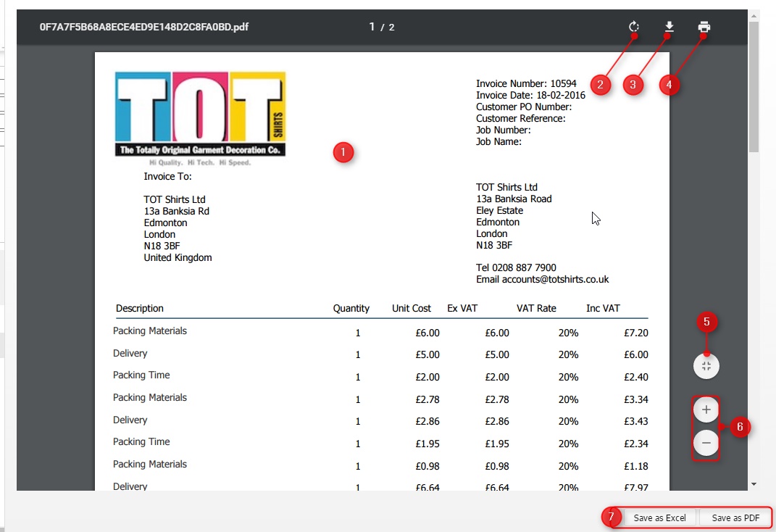Screen dimensions: 776x532
Task: Rotate the PDF page clockwise
Action: click(634, 28)
